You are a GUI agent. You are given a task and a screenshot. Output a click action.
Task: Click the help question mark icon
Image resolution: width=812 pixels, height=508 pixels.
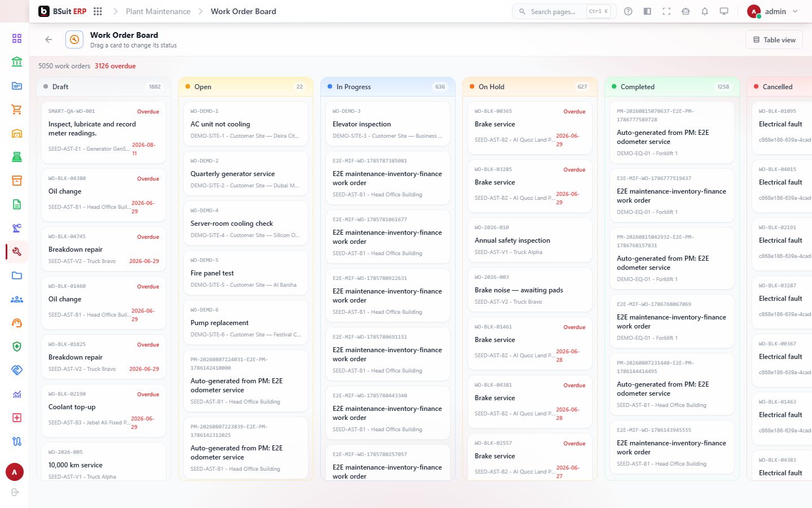coord(628,11)
